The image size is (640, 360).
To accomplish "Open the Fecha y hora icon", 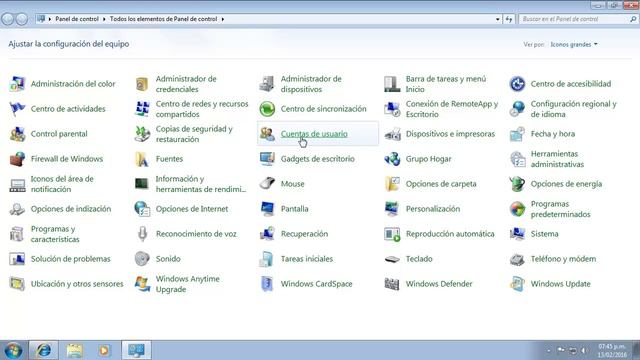I will (x=517, y=134).
